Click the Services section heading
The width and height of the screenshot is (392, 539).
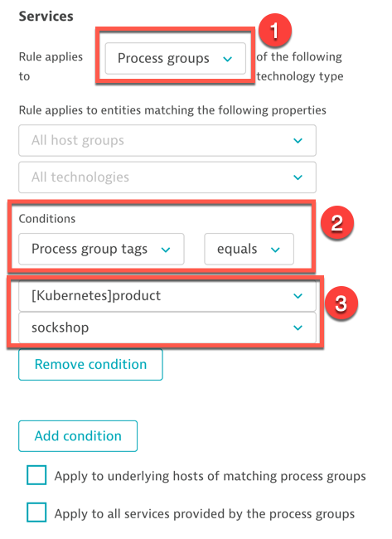[x=46, y=16]
